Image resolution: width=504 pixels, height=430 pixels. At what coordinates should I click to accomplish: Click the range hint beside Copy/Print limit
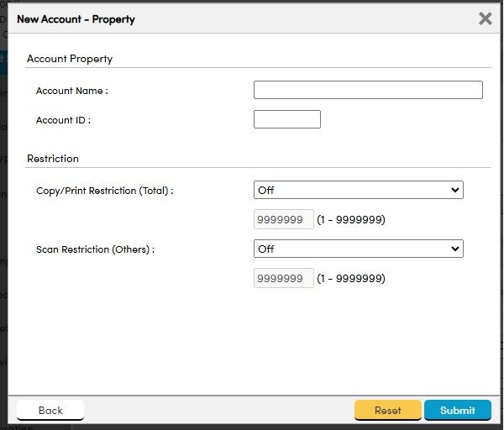pos(351,220)
